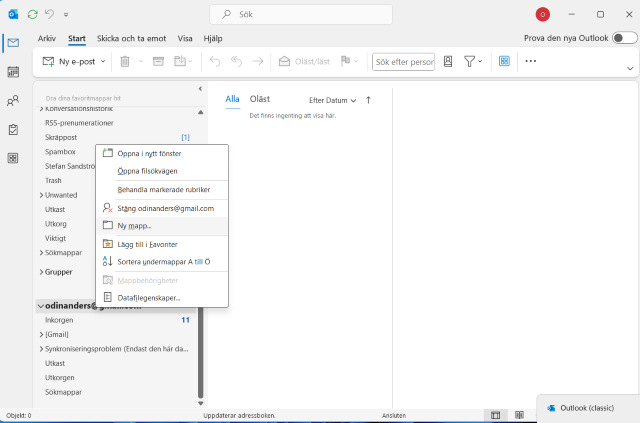Screen dimensions: 640x423
Task: Click the Oläst/läst button
Action: [x=304, y=61]
